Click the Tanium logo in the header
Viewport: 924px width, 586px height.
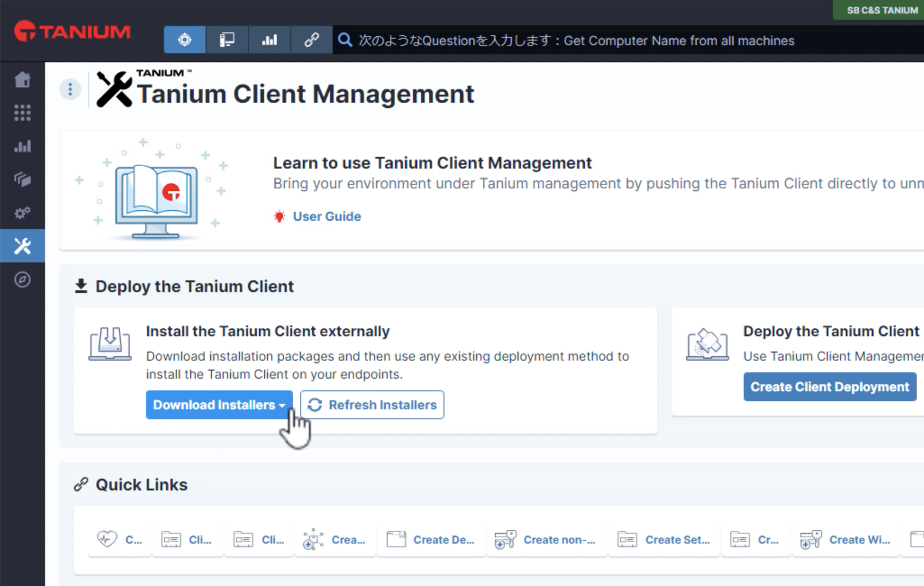click(x=73, y=31)
